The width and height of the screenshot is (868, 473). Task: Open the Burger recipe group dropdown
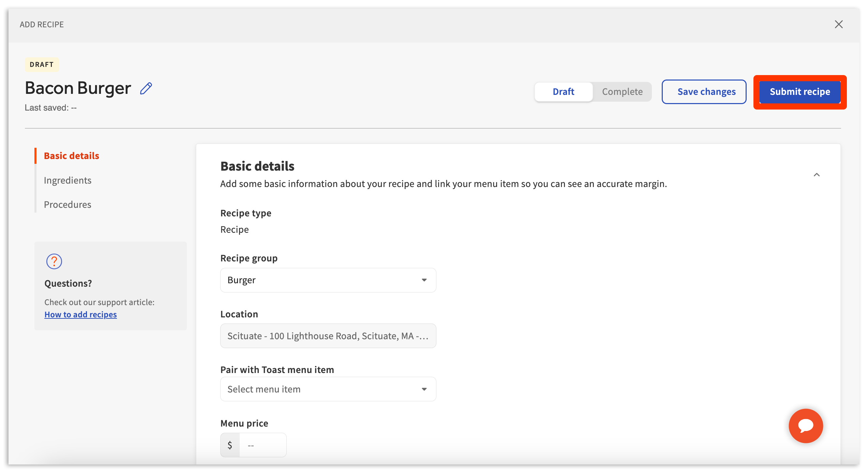tap(320, 280)
